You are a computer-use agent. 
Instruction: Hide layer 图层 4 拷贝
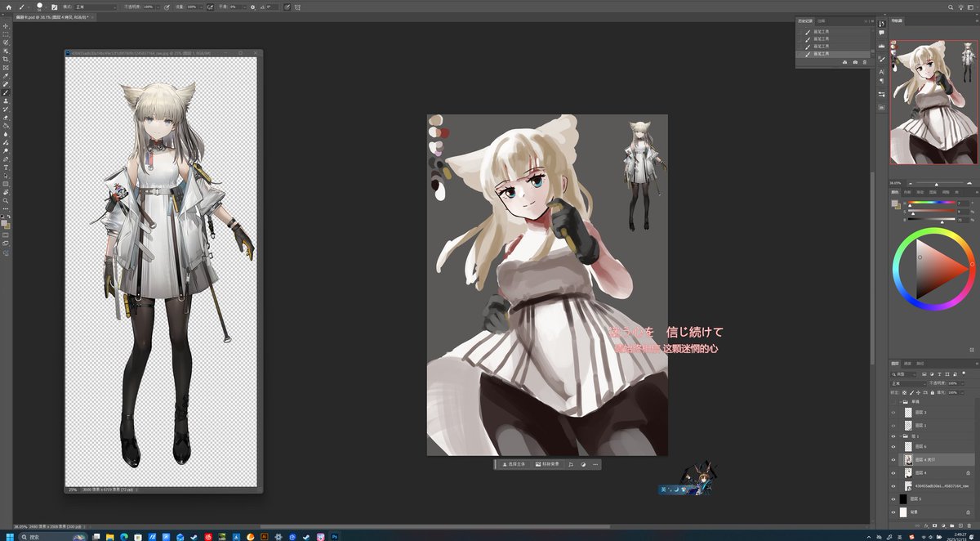893,459
